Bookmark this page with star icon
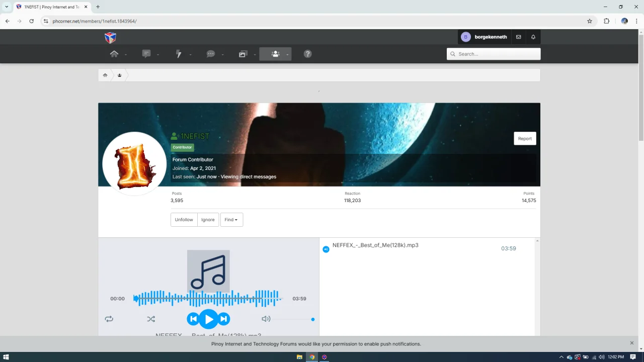This screenshot has height=362, width=644. click(x=590, y=21)
